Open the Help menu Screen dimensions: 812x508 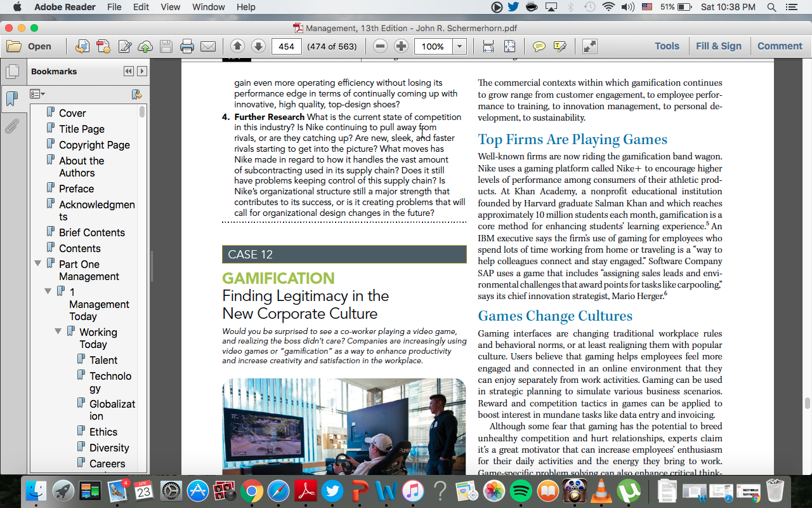246,7
